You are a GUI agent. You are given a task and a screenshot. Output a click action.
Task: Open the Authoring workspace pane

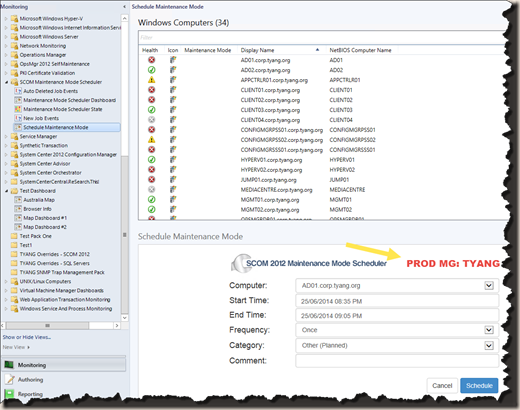(x=64, y=379)
